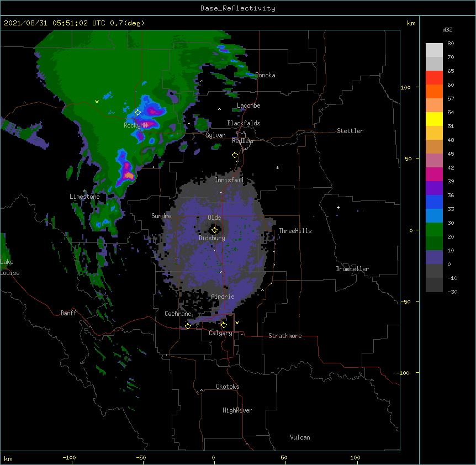Click the Sylvan label on the map
This screenshot has height=465, width=476.
click(x=215, y=135)
